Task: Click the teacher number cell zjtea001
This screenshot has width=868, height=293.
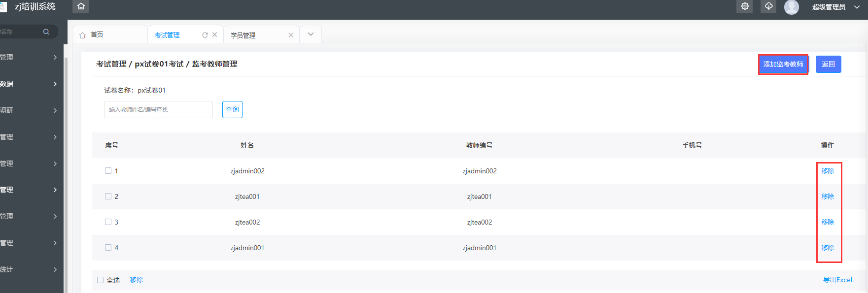Action: click(480, 196)
